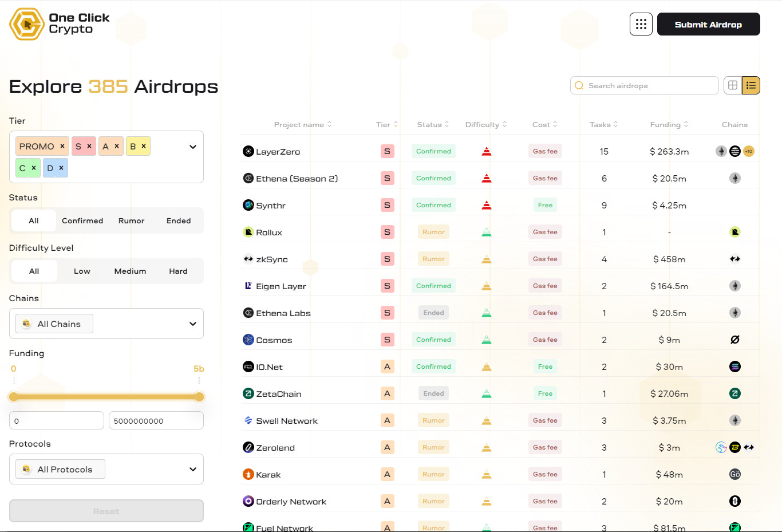This screenshot has height=532, width=782.
Task: Remove the S tier filter tag
Action: (x=89, y=146)
